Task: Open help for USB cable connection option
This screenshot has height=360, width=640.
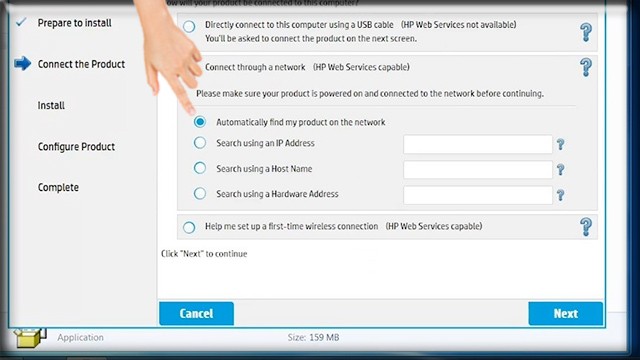Action: pos(586,32)
